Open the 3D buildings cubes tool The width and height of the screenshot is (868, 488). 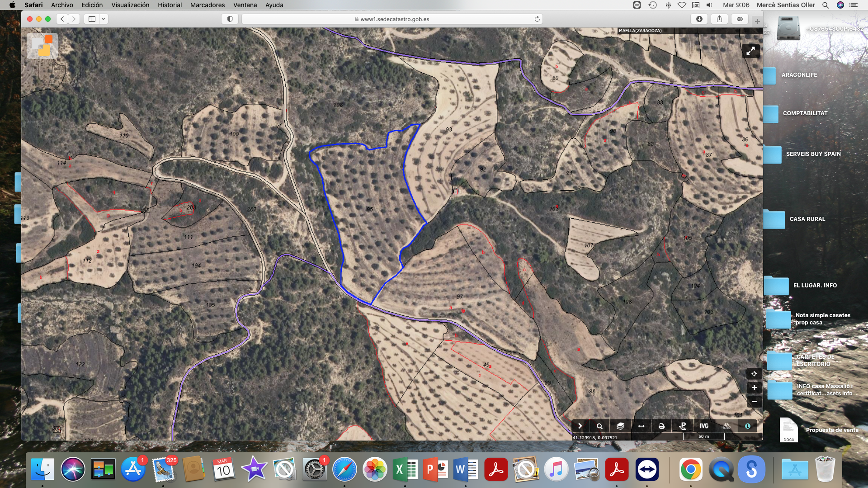726,426
